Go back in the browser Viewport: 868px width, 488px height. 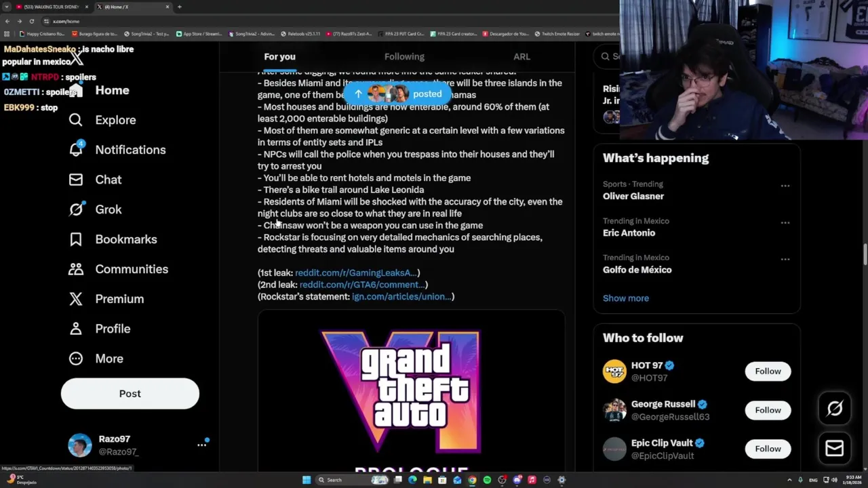pos(7,21)
